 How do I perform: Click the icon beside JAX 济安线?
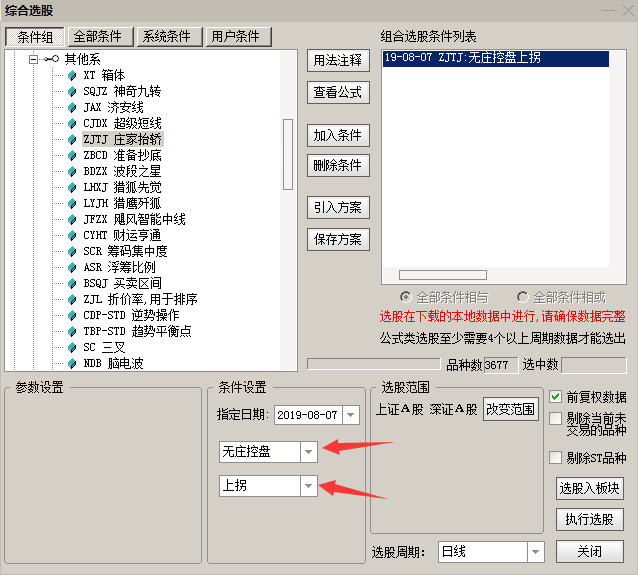click(x=72, y=107)
